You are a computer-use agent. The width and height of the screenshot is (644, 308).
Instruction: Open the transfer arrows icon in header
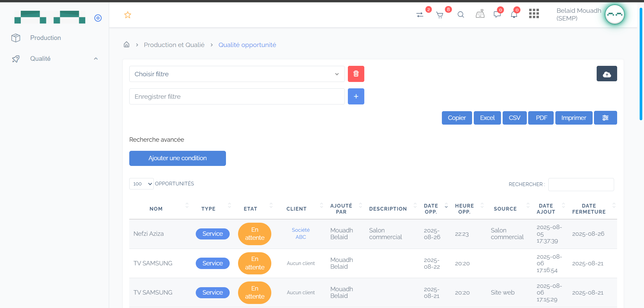pos(420,15)
